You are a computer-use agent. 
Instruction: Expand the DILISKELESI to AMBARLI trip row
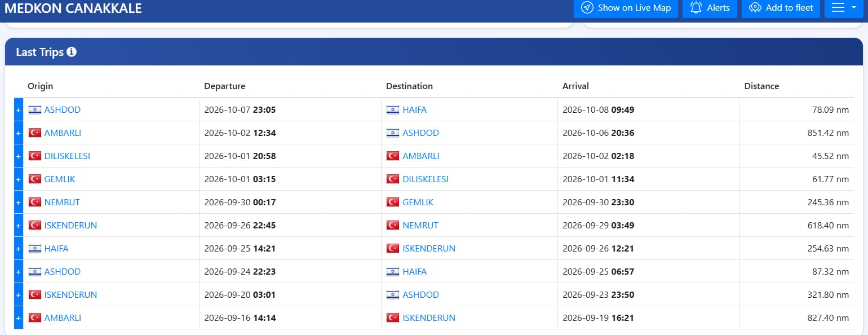pyautogui.click(x=18, y=156)
